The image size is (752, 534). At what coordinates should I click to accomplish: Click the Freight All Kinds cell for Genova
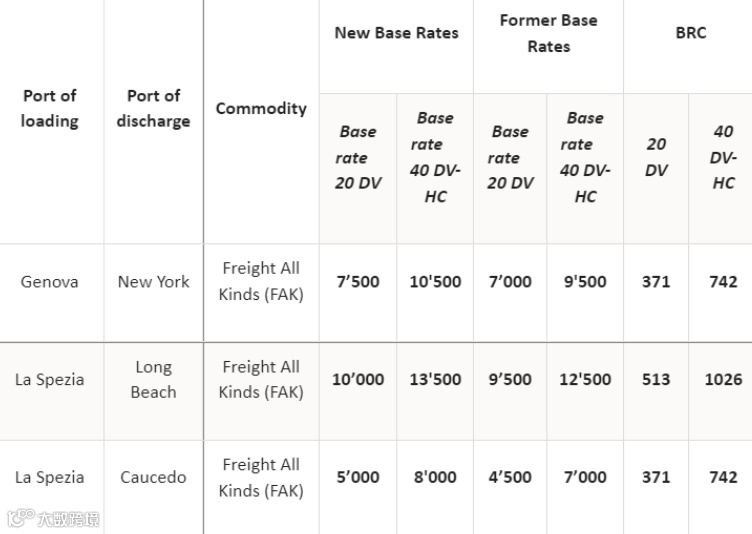coord(261,281)
